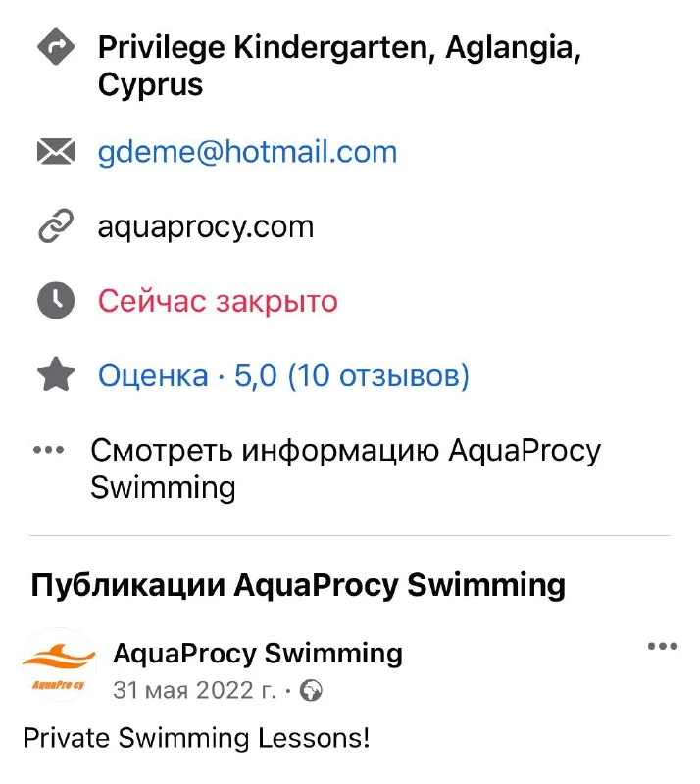Open AquaProcy Swimming page name in post

tap(258, 653)
